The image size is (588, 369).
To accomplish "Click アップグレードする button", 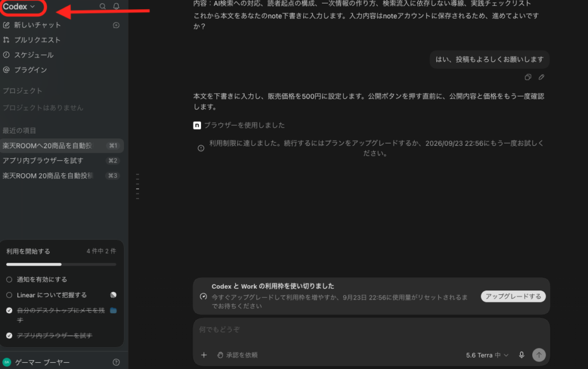I will (x=513, y=296).
